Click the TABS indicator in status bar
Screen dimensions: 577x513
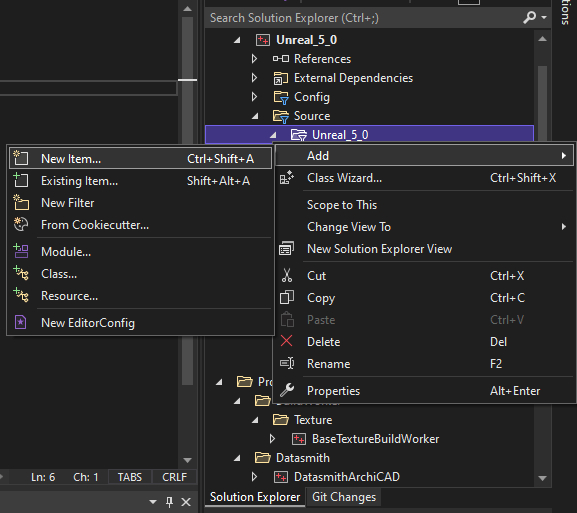[x=130, y=477]
